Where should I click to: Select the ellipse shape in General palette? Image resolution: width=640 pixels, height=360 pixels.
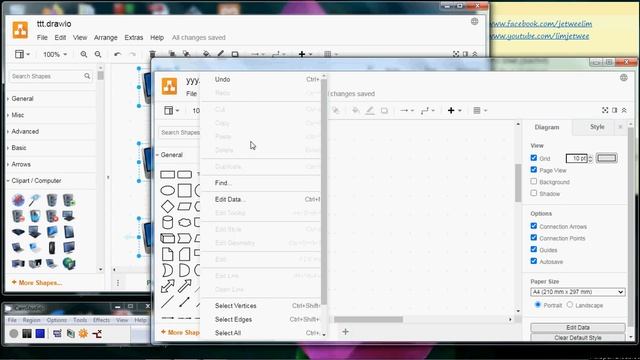click(x=167, y=190)
